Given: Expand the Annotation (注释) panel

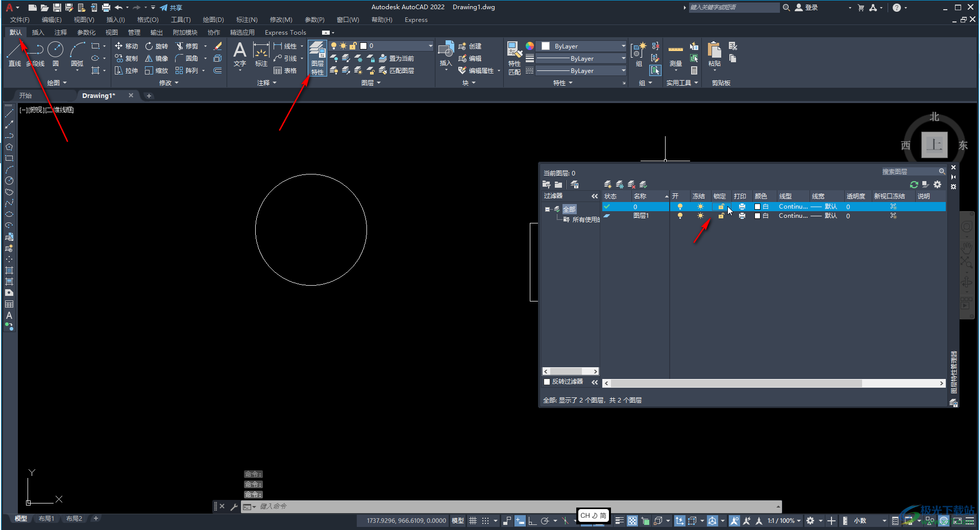Looking at the screenshot, I should (266, 83).
